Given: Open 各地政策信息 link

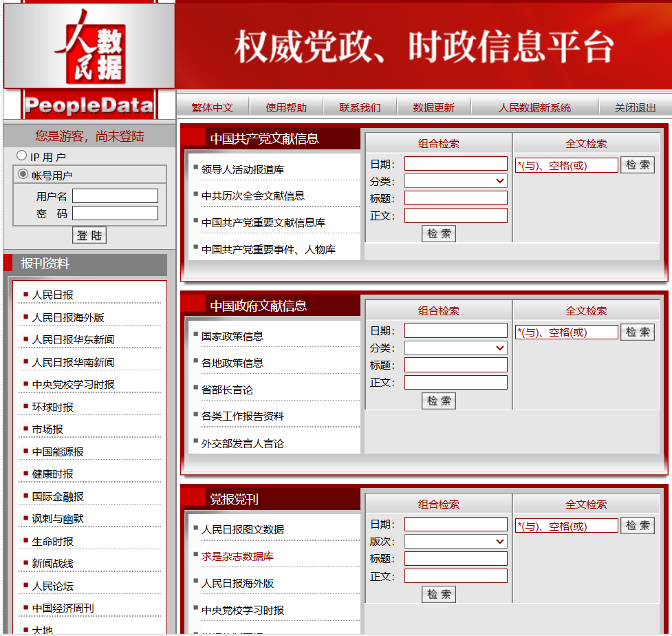Looking at the screenshot, I should tap(232, 363).
